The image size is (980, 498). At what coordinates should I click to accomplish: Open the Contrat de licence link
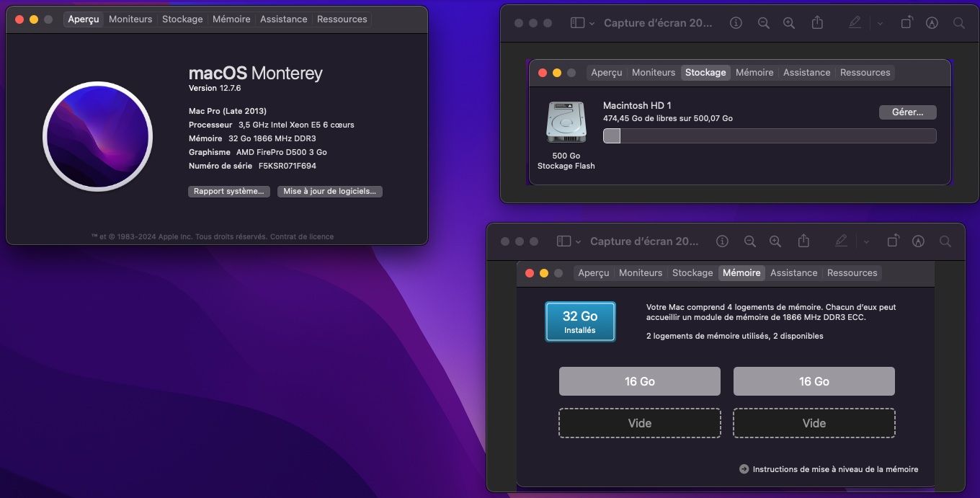click(302, 236)
